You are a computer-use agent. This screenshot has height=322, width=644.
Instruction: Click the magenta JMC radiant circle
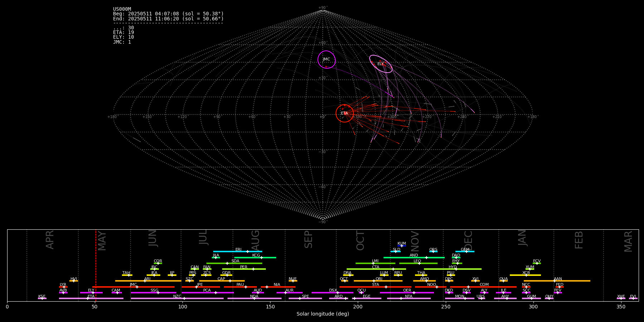pos(326,59)
